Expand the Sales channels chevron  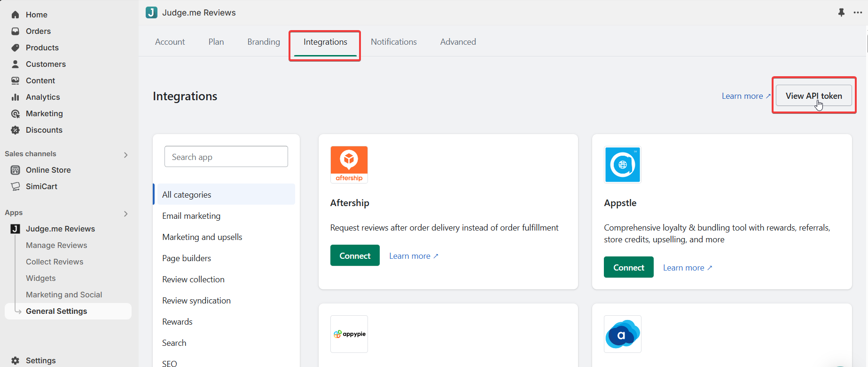pyautogui.click(x=125, y=155)
